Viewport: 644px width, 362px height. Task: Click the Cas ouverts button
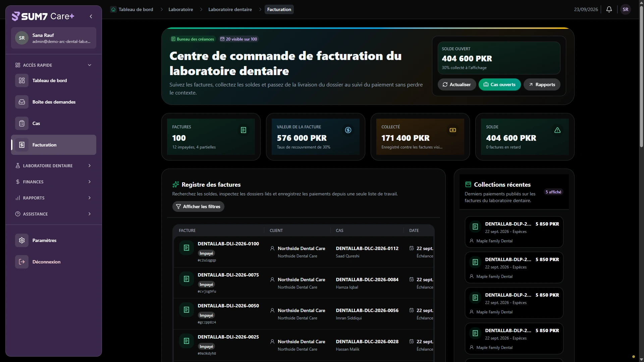pyautogui.click(x=499, y=84)
